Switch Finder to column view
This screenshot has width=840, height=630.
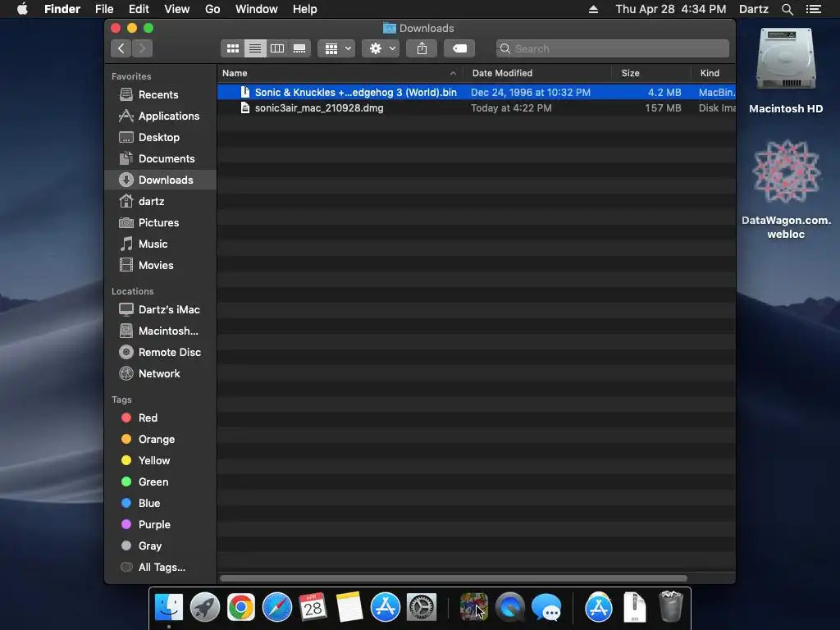click(277, 48)
